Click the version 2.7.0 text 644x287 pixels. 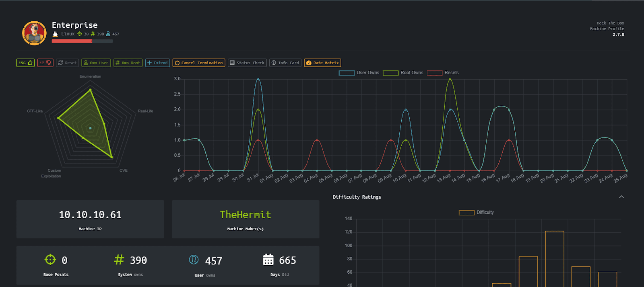(618, 35)
